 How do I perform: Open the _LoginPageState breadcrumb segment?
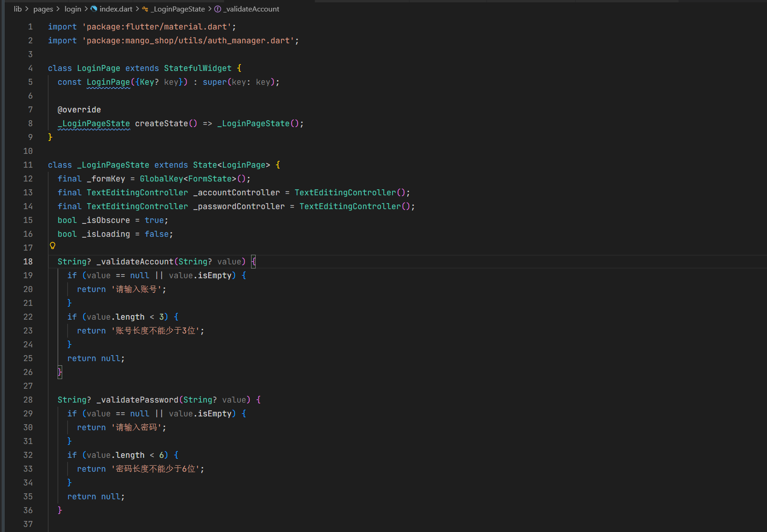click(x=178, y=9)
